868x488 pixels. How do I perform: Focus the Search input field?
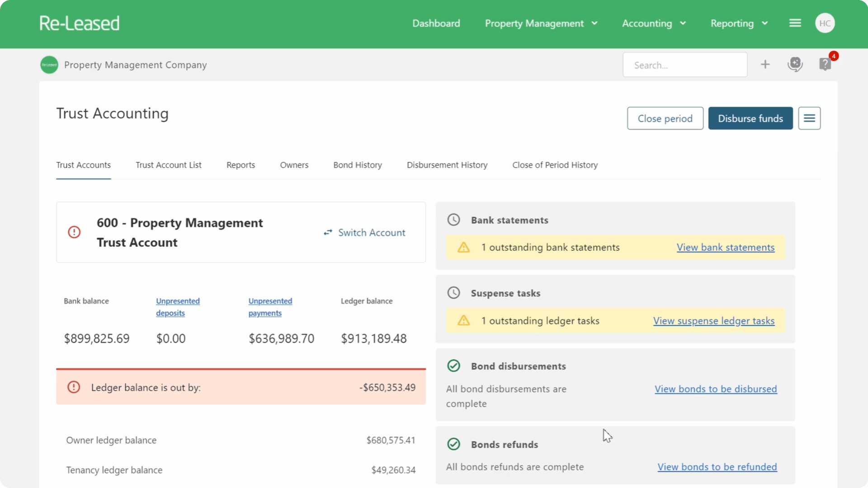tap(685, 65)
